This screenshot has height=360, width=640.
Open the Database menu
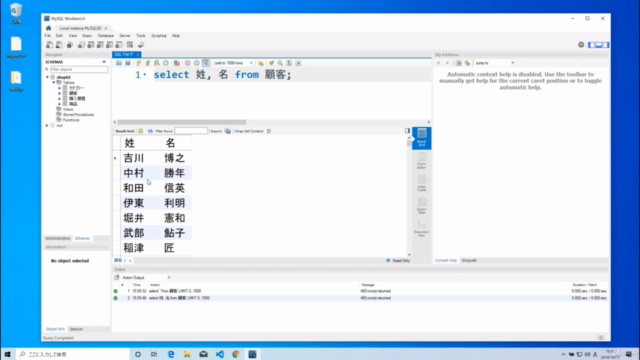click(x=106, y=36)
